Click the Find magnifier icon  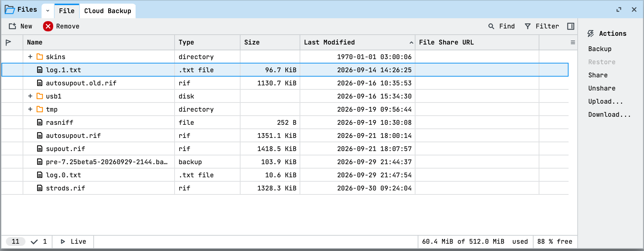point(491,26)
